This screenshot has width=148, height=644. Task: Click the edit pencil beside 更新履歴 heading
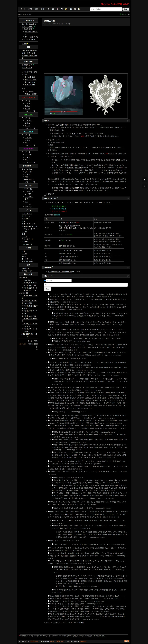(x=52, y=267)
